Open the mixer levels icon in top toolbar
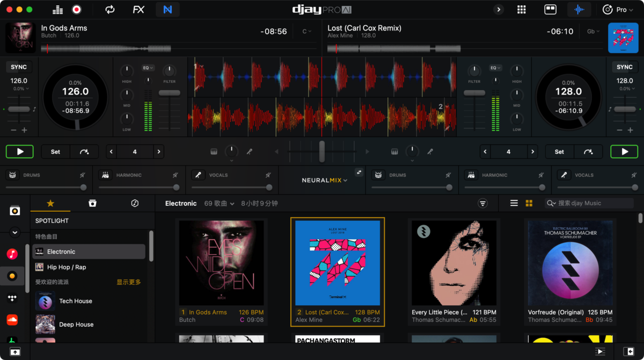The width and height of the screenshot is (644, 360). pos(58,10)
